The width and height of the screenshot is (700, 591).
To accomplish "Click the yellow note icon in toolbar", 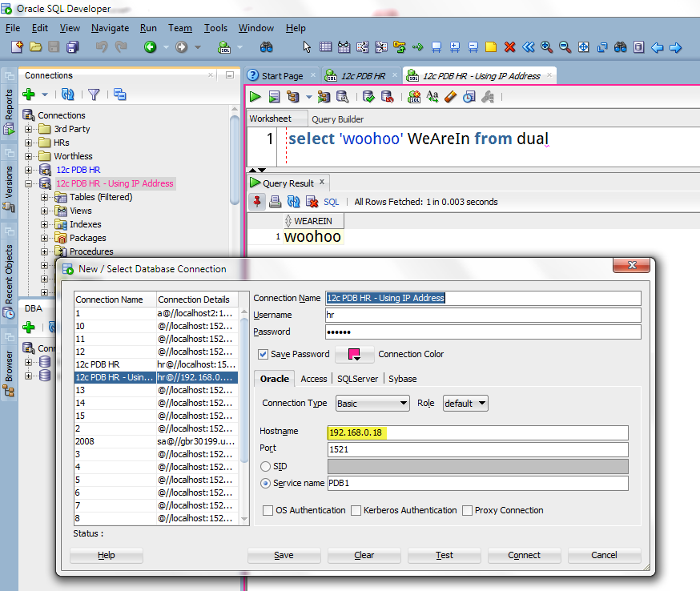I will tap(491, 47).
